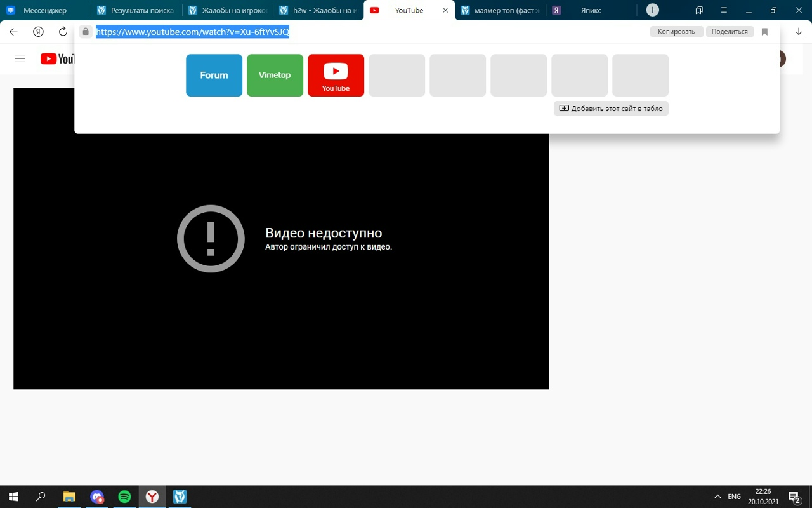The width and height of the screenshot is (812, 508).
Task: Open the Yandex home button
Action: (38, 32)
